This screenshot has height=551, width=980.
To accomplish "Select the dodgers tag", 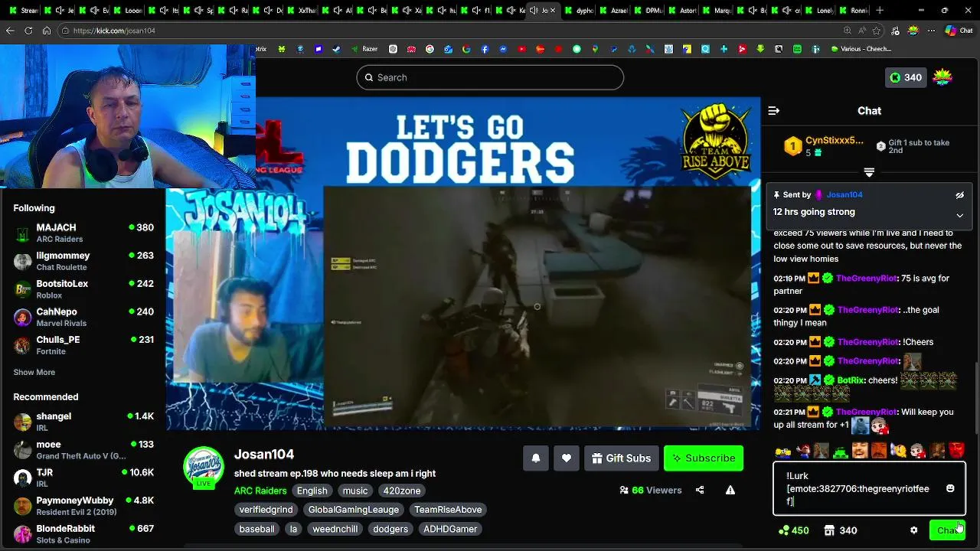I will pos(390,529).
